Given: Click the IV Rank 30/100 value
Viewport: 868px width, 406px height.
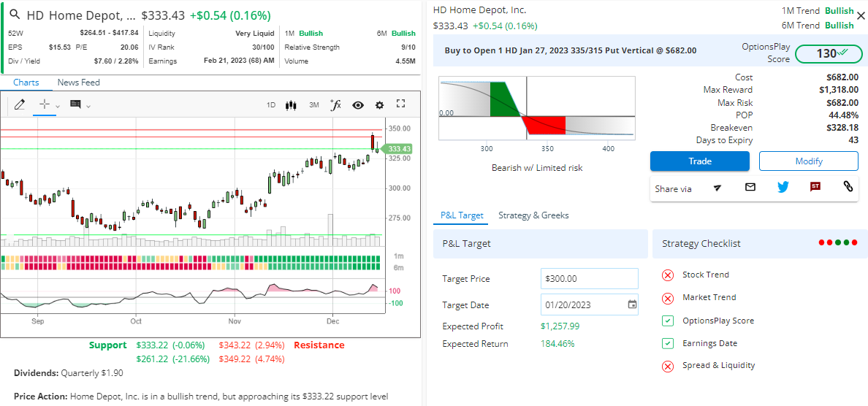Looking at the screenshot, I should coord(263,47).
